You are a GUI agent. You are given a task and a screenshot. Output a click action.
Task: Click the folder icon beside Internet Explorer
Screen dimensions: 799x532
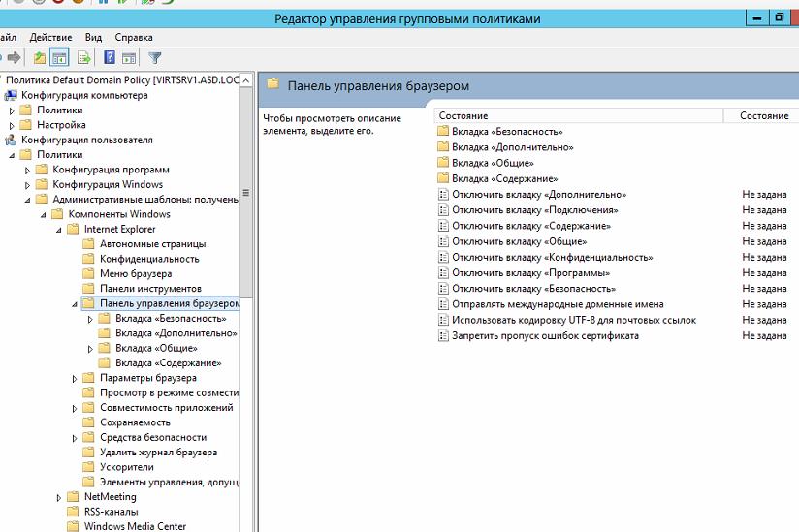click(x=73, y=229)
